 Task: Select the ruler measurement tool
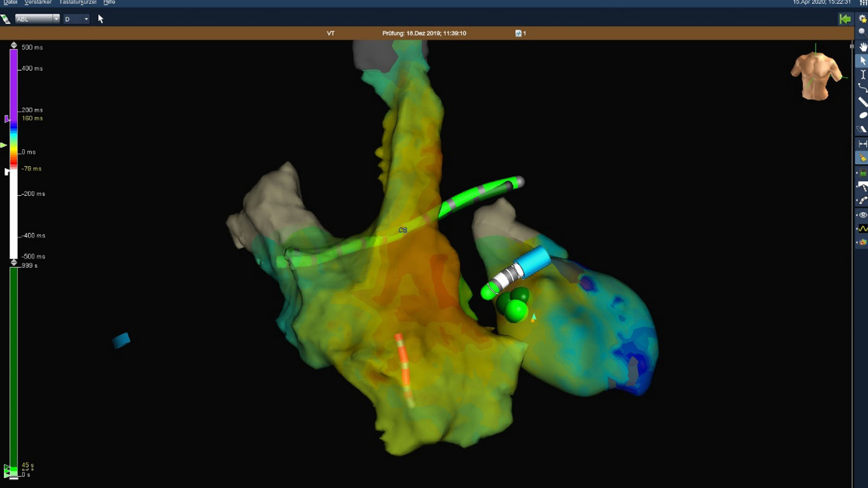click(x=863, y=100)
